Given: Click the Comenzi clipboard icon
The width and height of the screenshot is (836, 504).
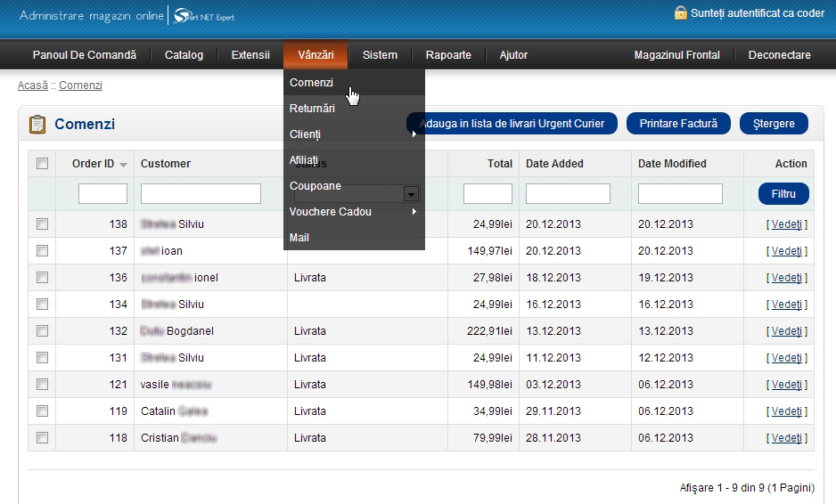Looking at the screenshot, I should click(37, 125).
